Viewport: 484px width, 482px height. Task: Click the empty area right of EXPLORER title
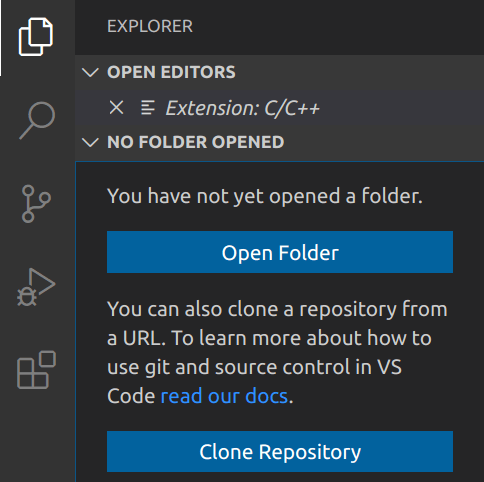[337, 27]
